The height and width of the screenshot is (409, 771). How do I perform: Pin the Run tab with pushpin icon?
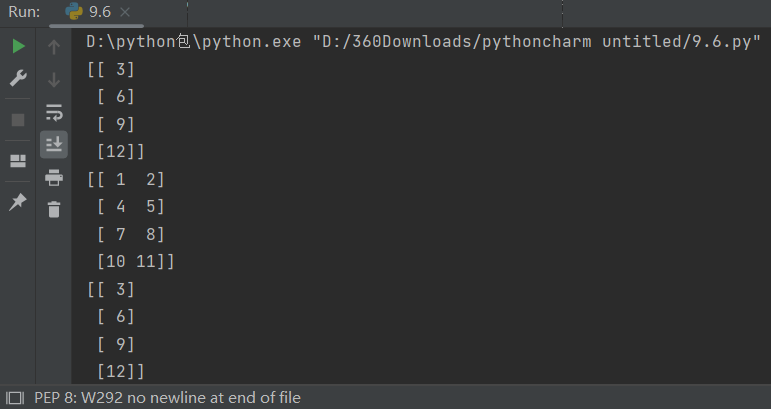pos(18,202)
